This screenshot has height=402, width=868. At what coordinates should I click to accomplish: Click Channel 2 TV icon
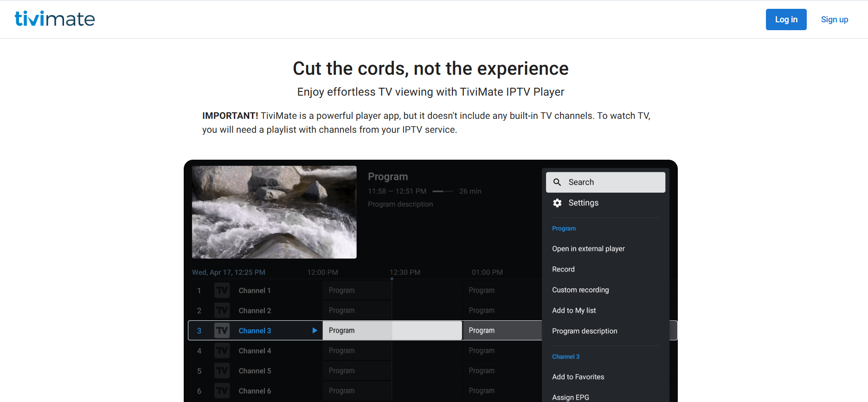(222, 311)
